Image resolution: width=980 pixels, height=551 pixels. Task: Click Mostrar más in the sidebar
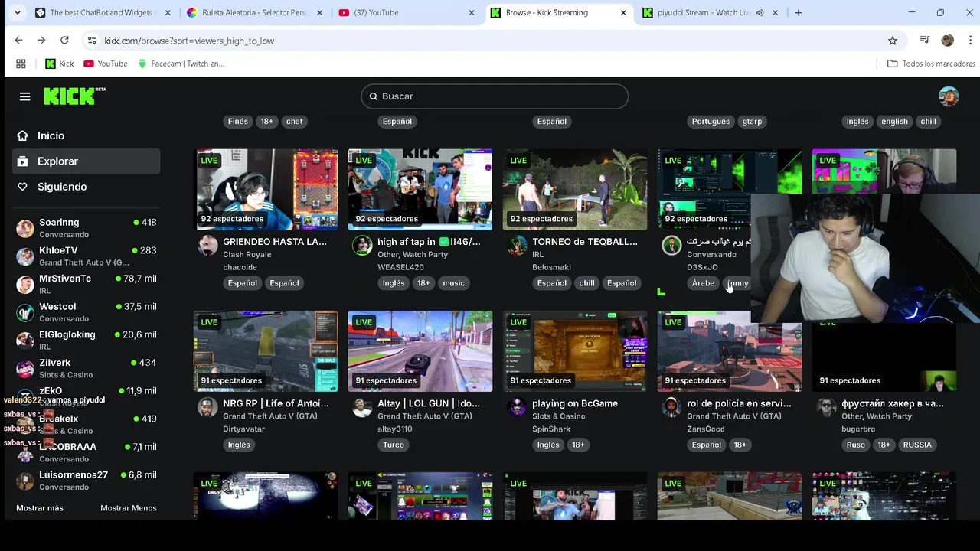[x=40, y=508]
